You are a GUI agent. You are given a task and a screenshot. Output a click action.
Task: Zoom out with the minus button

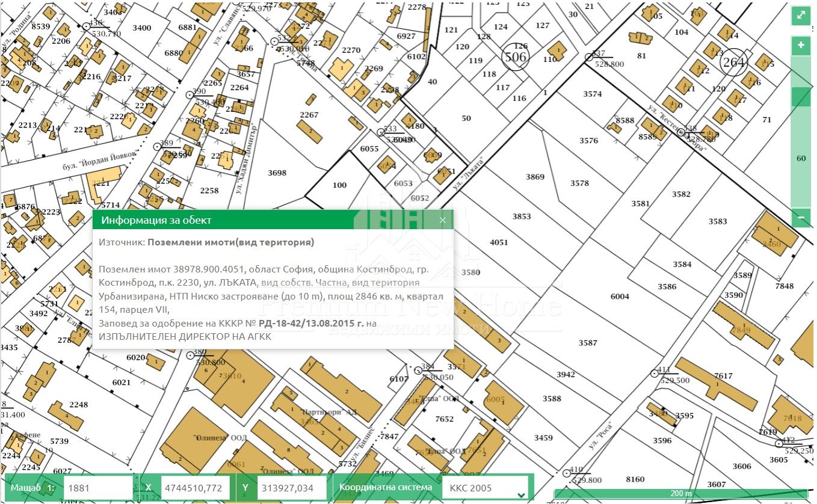801,217
